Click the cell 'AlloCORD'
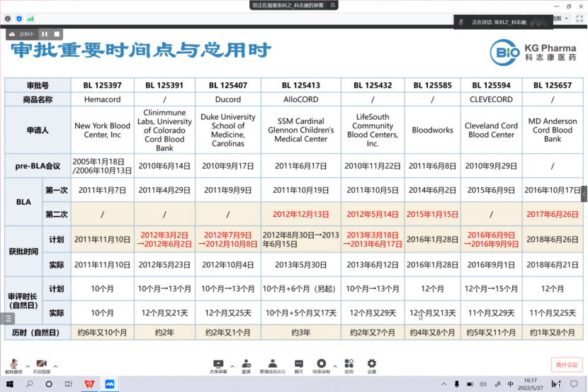The width and height of the screenshot is (588, 392). pos(301,99)
